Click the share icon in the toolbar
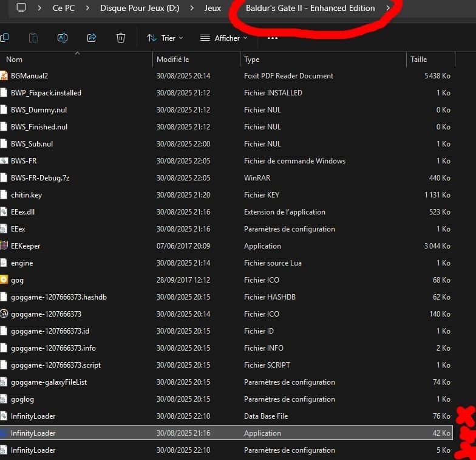Image resolution: width=476 pixels, height=460 pixels. pyautogui.click(x=92, y=38)
